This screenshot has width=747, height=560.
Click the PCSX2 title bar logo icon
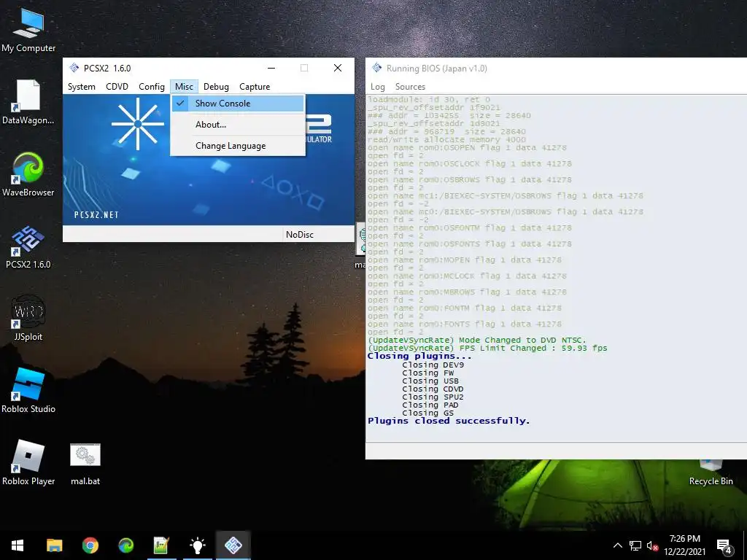click(74, 68)
